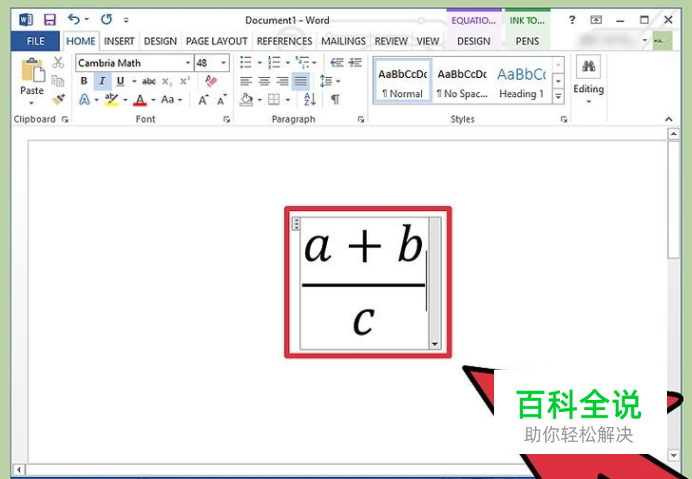Click the Borders icon
Image resolution: width=692 pixels, height=479 pixels.
click(274, 100)
